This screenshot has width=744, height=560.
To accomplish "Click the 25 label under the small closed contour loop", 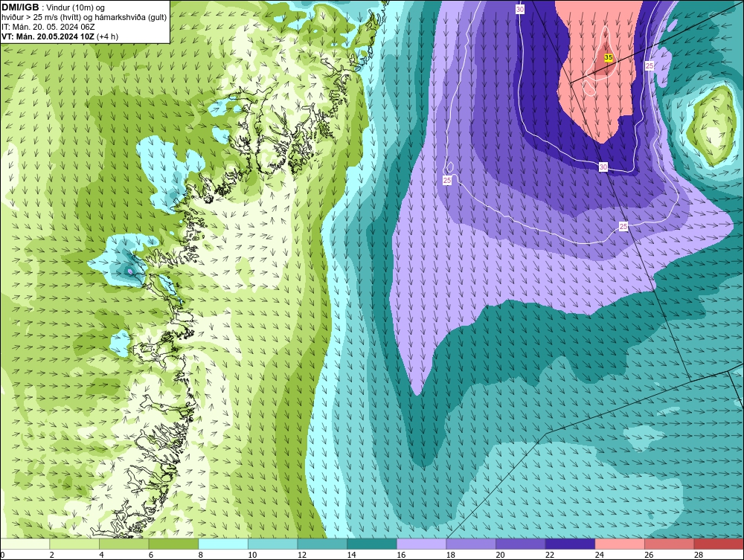I will point(447,180).
